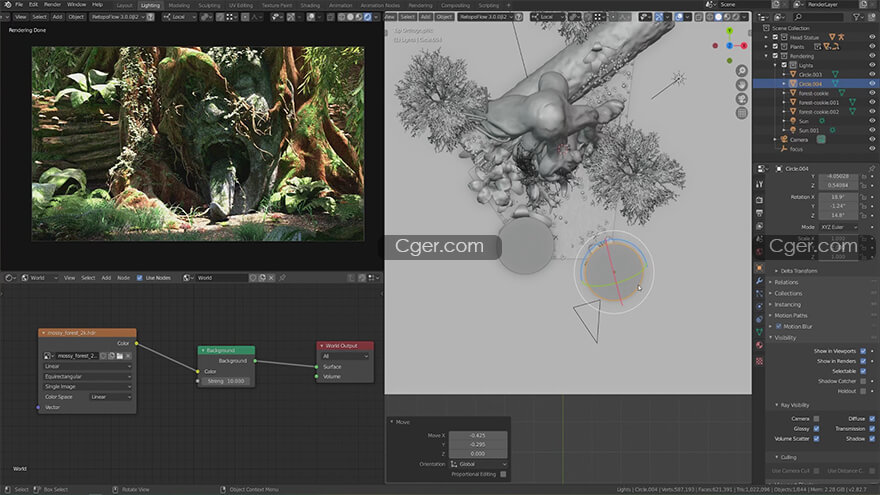Viewport: 880px width, 495px height.
Task: Open RetopoFlow help question mark icon in viewport
Action: pyautogui.click(x=519, y=17)
